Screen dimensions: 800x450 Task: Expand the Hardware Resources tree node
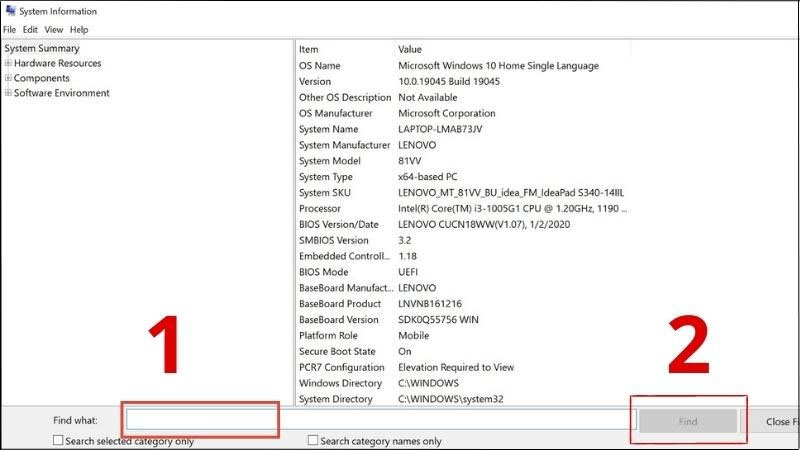[x=8, y=63]
